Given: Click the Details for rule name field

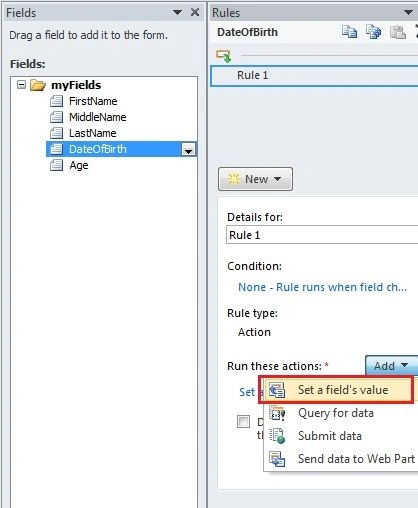Looking at the screenshot, I should click(322, 235).
